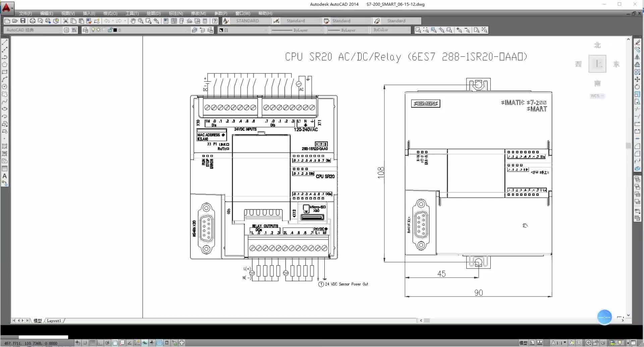Screen dimensions: 644x347
Task: Open the STANDARD text style dropdown
Action: 250,21
